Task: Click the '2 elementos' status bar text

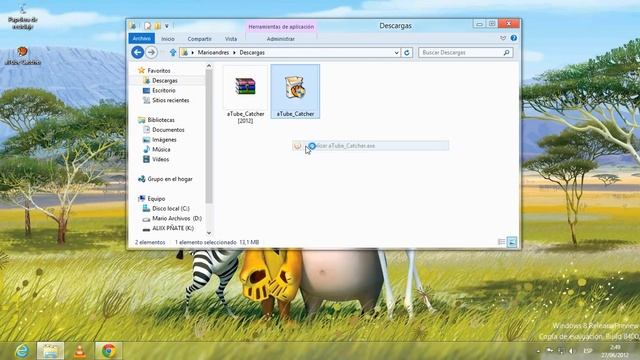Action: click(x=150, y=242)
